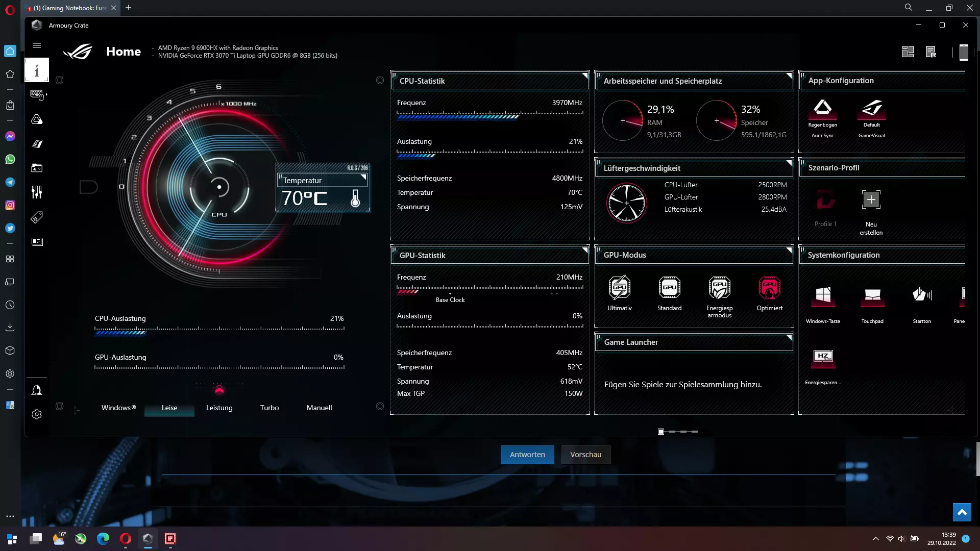The height and width of the screenshot is (551, 980).
Task: Click the GPU Frequenz Base Clock bar
Action: tap(490, 290)
